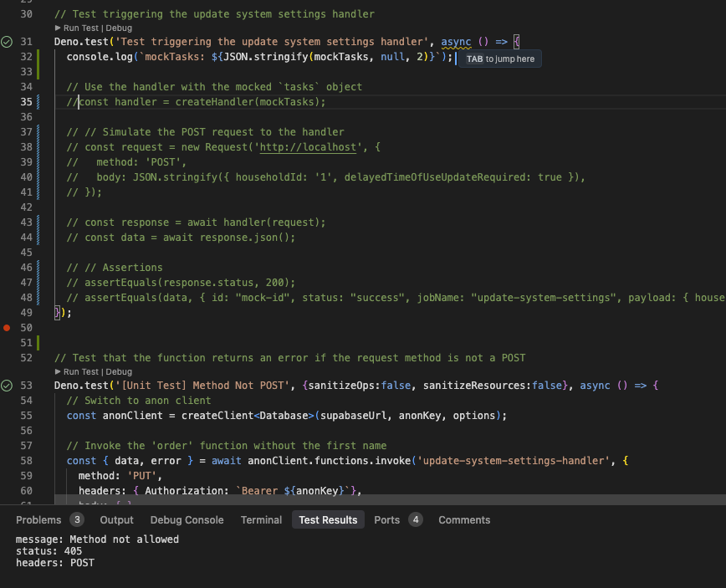Click 'createClient' on line 55

click(217, 416)
